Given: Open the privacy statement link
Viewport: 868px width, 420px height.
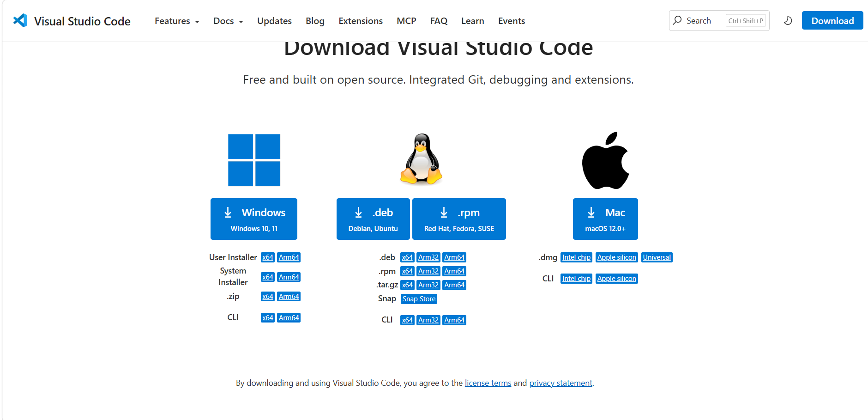Looking at the screenshot, I should [x=561, y=383].
